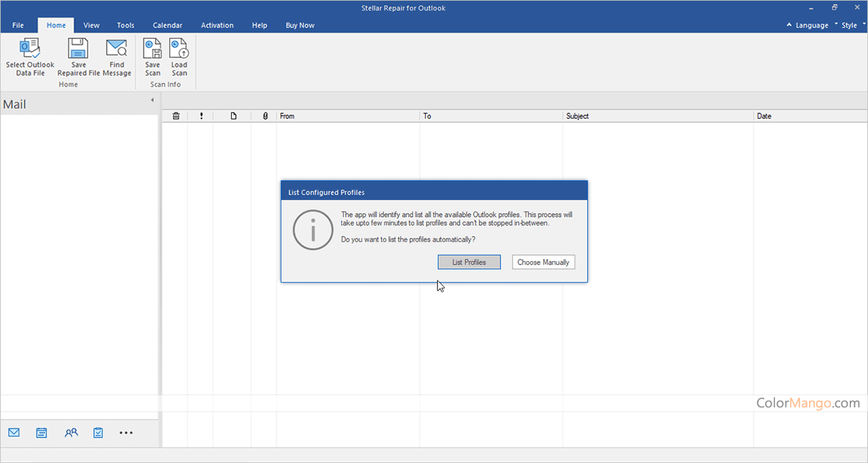Image resolution: width=868 pixels, height=463 pixels.
Task: Switch to Mail view icon in sidebar
Action: 14,432
